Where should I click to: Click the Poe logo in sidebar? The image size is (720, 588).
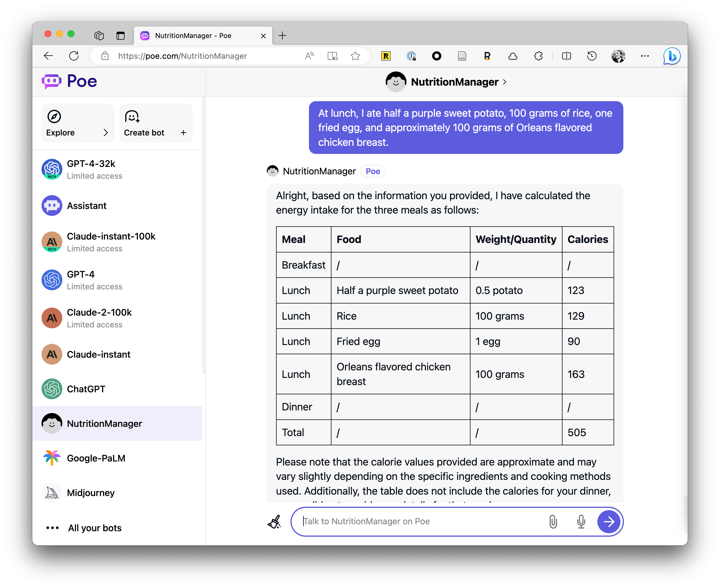[70, 81]
